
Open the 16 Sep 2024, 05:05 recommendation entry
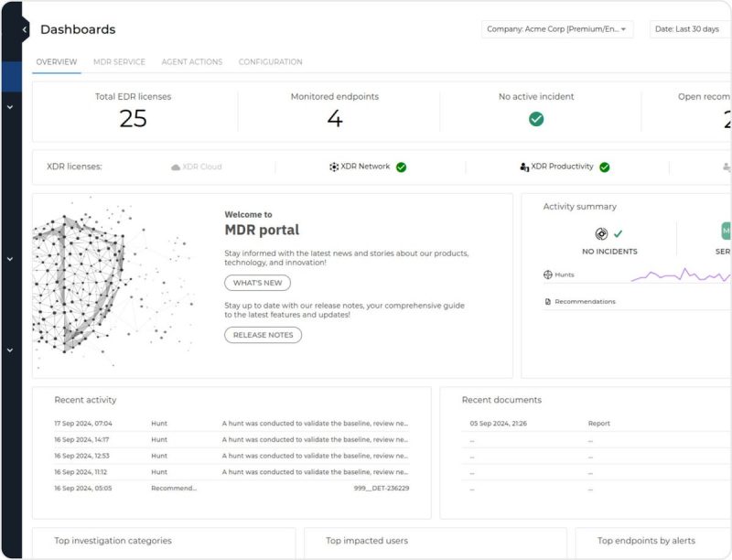coord(231,488)
